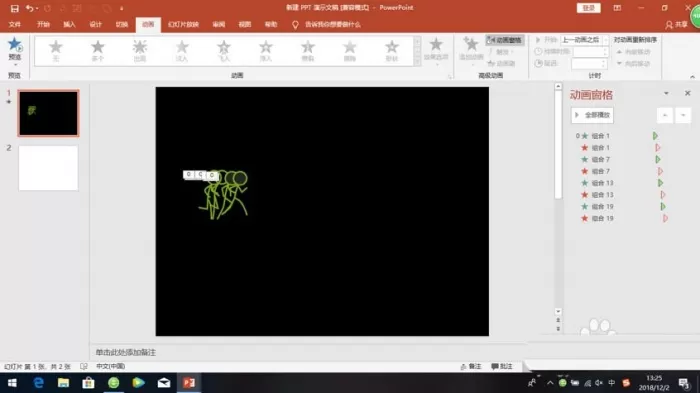The height and width of the screenshot is (393, 700).
Task: Open the Mail app from the taskbar
Action: [164, 383]
